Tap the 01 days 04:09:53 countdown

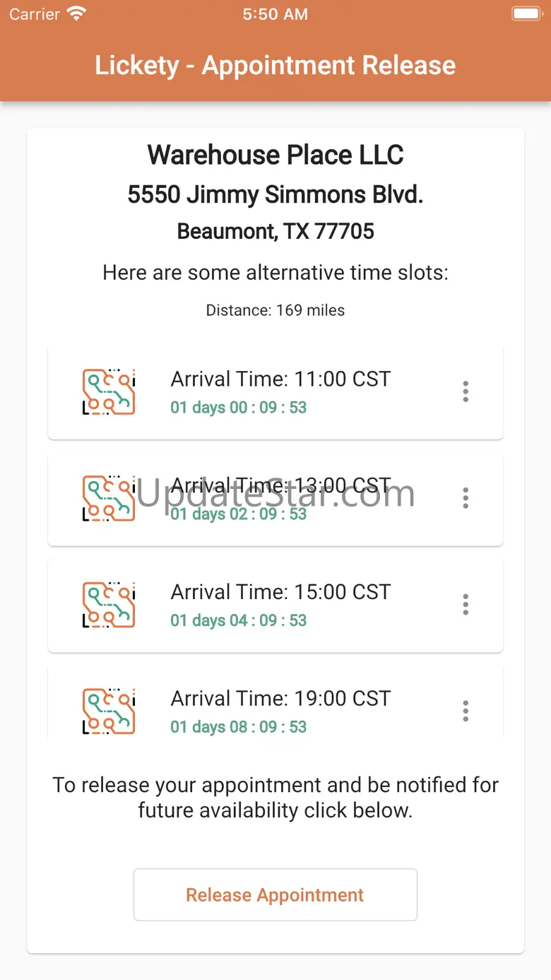tap(239, 620)
